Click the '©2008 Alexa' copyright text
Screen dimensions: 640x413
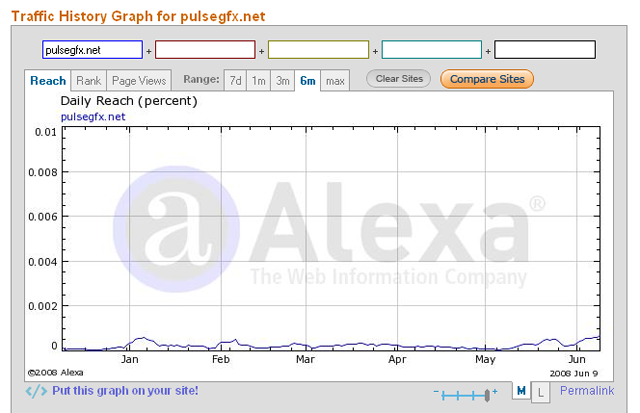point(56,373)
